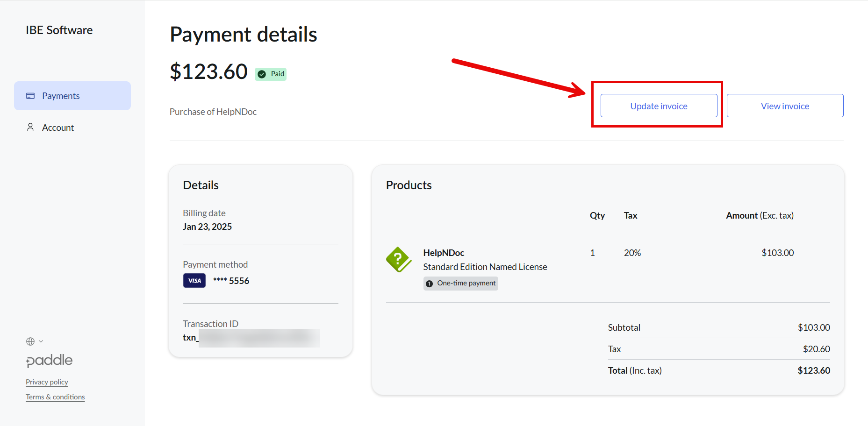Select Payments in the sidebar
This screenshot has width=868, height=426.
pyautogui.click(x=72, y=96)
